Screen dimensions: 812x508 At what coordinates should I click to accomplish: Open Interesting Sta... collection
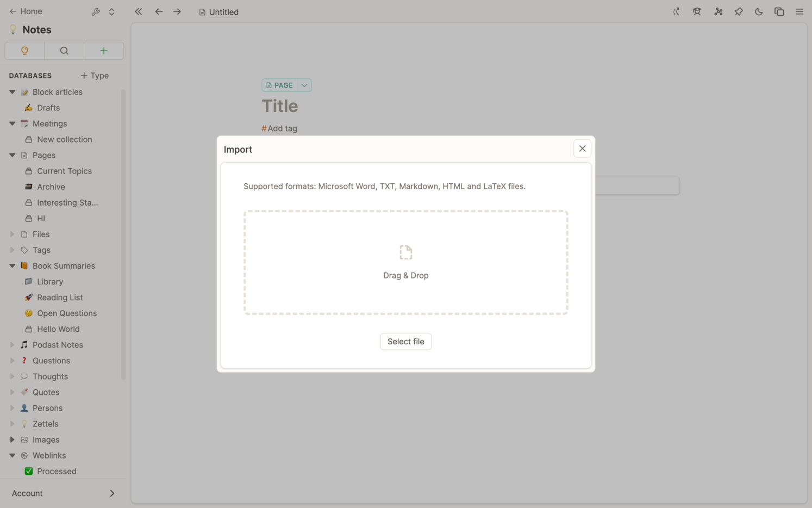click(x=67, y=202)
